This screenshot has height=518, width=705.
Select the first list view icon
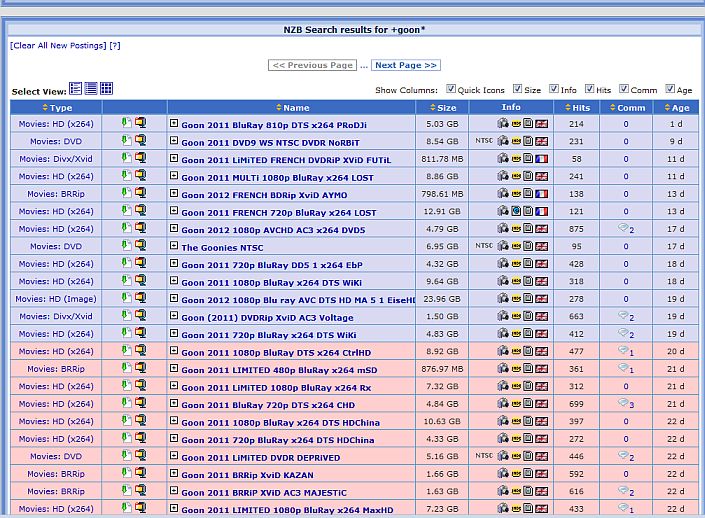(75, 89)
